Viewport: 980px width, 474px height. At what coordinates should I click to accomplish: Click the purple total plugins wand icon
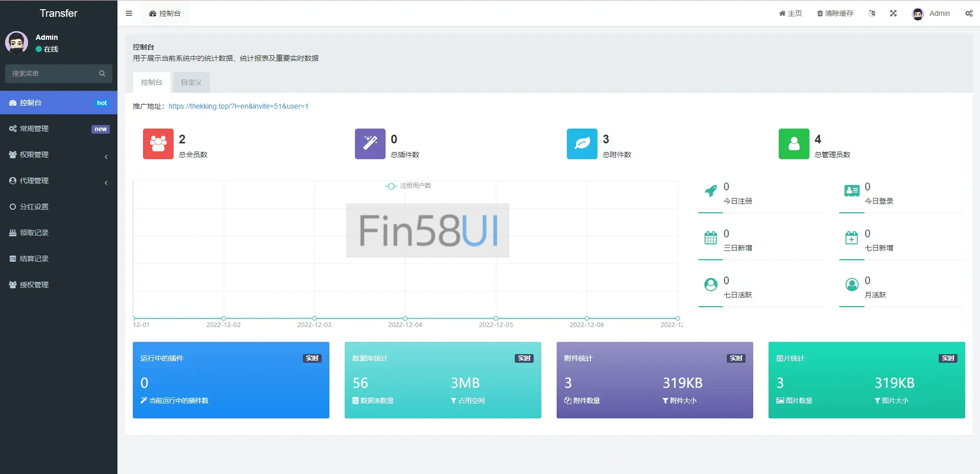point(370,144)
